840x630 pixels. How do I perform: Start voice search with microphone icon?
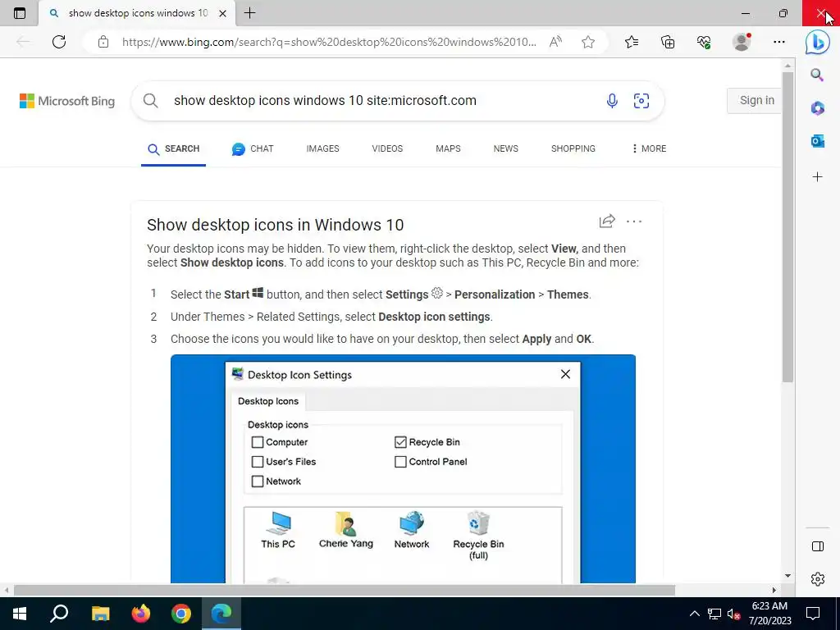click(612, 101)
